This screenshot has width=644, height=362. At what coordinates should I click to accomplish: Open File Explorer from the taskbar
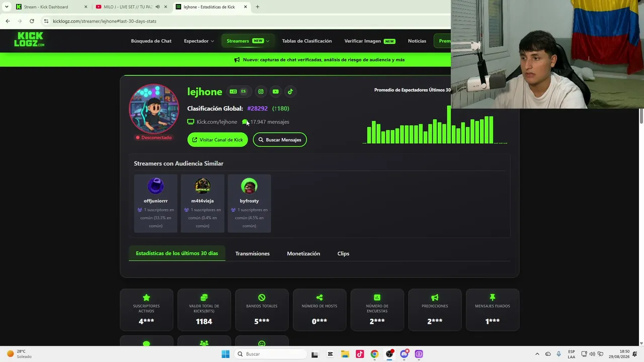click(345, 354)
